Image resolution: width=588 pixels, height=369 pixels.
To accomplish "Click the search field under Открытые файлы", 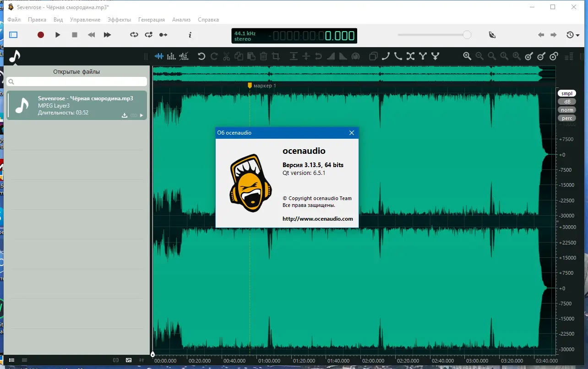I will tap(77, 81).
